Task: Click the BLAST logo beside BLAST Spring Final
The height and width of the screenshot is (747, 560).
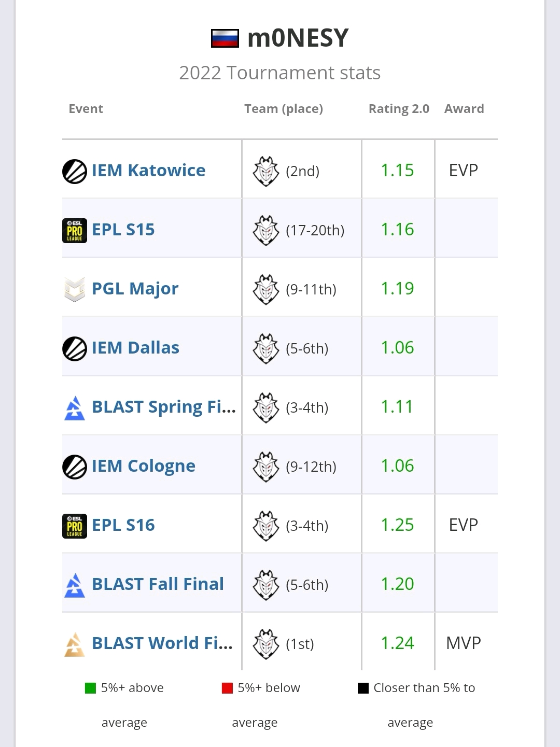Action: click(75, 407)
